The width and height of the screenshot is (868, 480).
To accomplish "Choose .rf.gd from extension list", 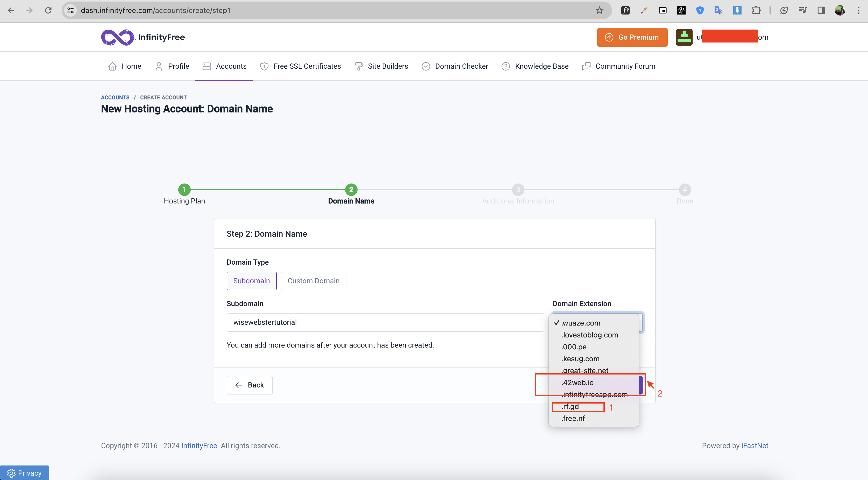I will (570, 406).
